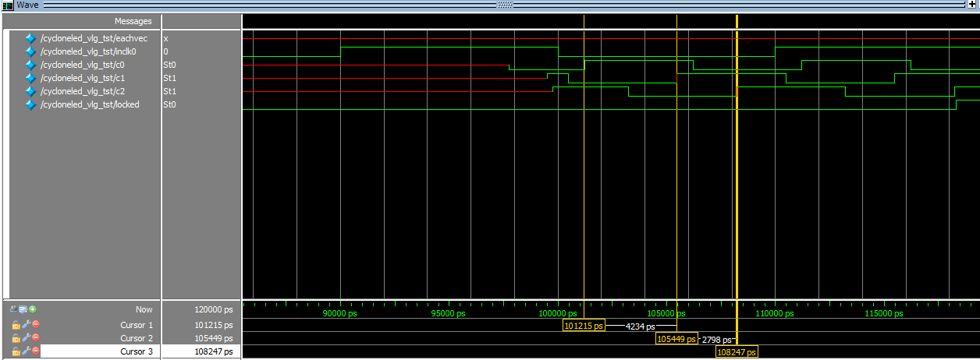Screen dimensions: 980x360
Task: Click the St1 value of c2
Action: click(x=169, y=91)
